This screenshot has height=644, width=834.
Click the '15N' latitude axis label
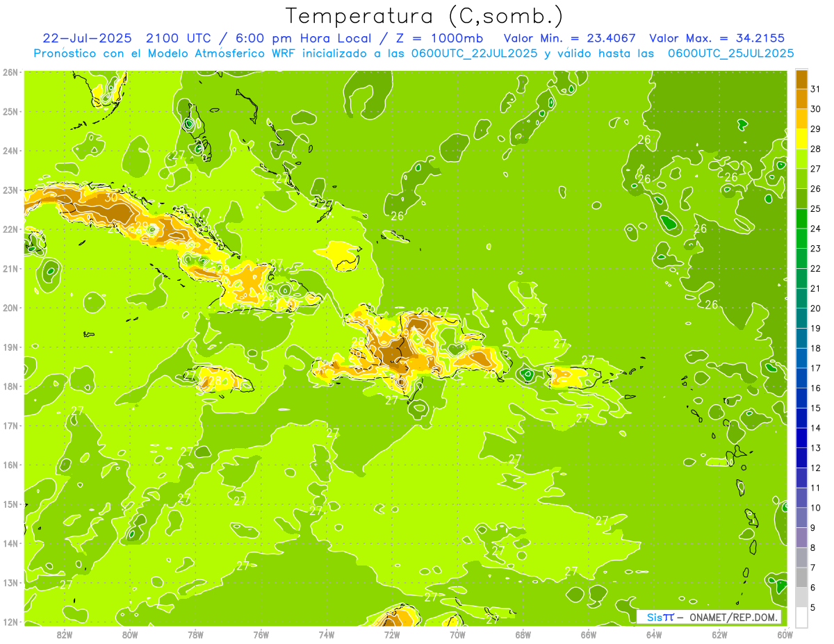[x=10, y=504]
